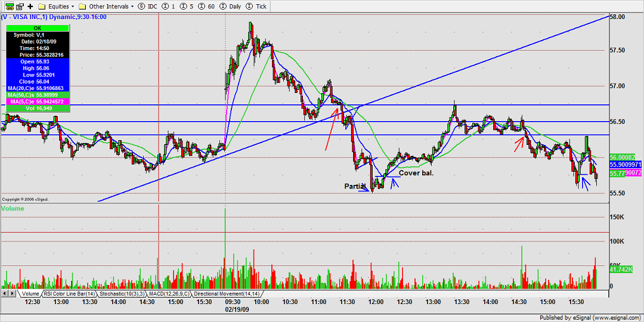Click the Low 55.9201 row
Screen dimensions: 644x322
[38, 75]
